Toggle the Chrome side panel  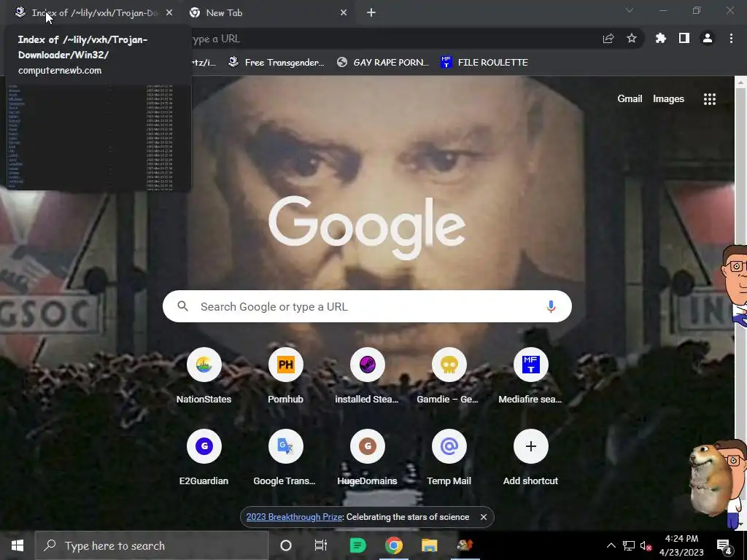pyautogui.click(x=684, y=39)
